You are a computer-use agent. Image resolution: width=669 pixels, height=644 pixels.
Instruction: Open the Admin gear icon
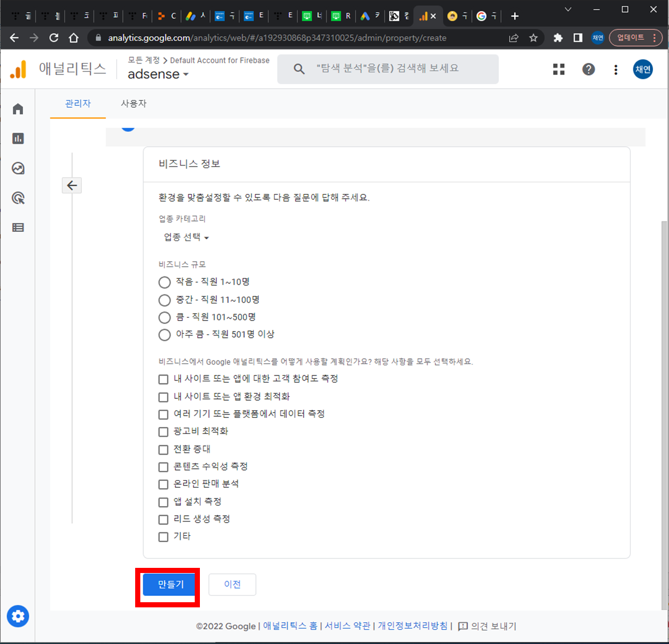coord(18,617)
